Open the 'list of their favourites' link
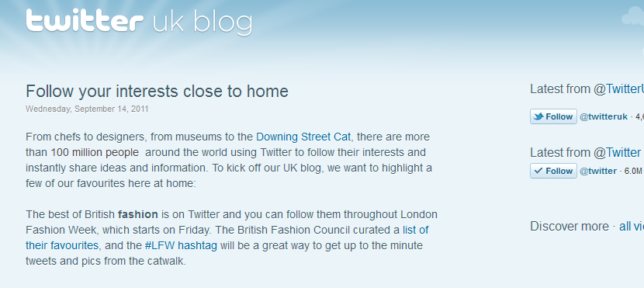 click(227, 238)
